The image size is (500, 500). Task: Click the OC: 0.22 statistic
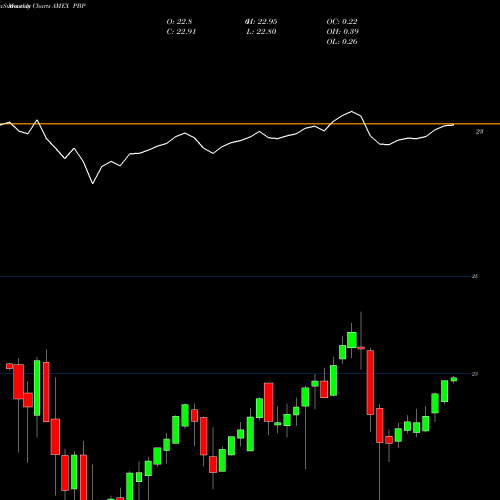click(x=342, y=22)
